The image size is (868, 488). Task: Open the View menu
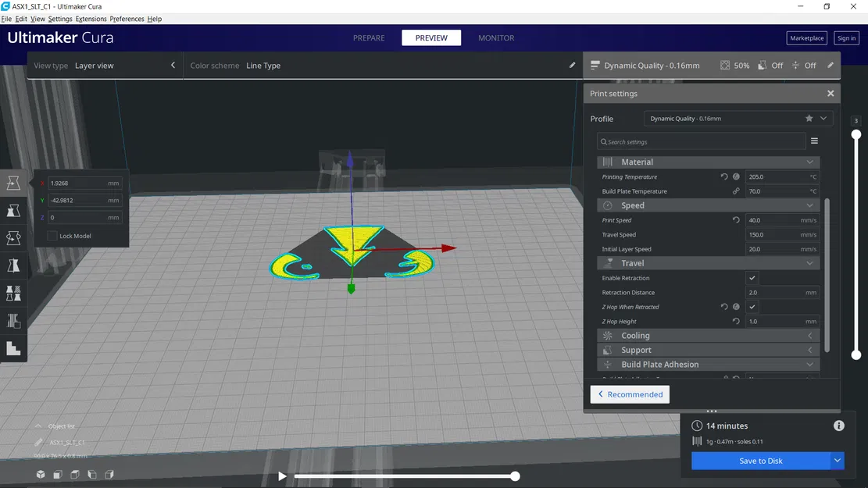click(38, 19)
